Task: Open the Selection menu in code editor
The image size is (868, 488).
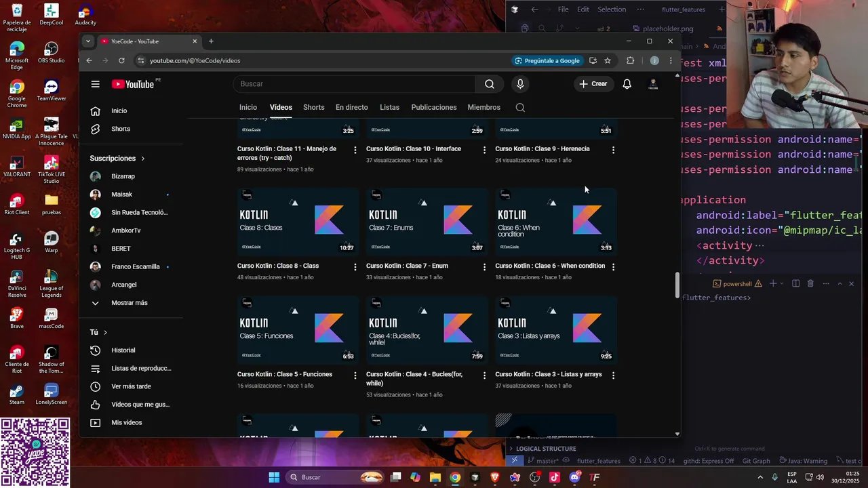Action: pyautogui.click(x=612, y=9)
